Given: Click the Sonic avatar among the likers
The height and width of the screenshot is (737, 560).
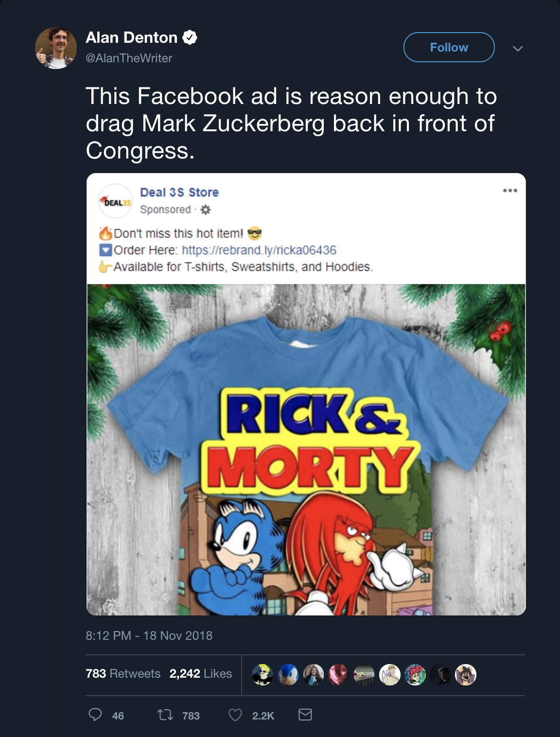Looking at the screenshot, I should point(289,675).
